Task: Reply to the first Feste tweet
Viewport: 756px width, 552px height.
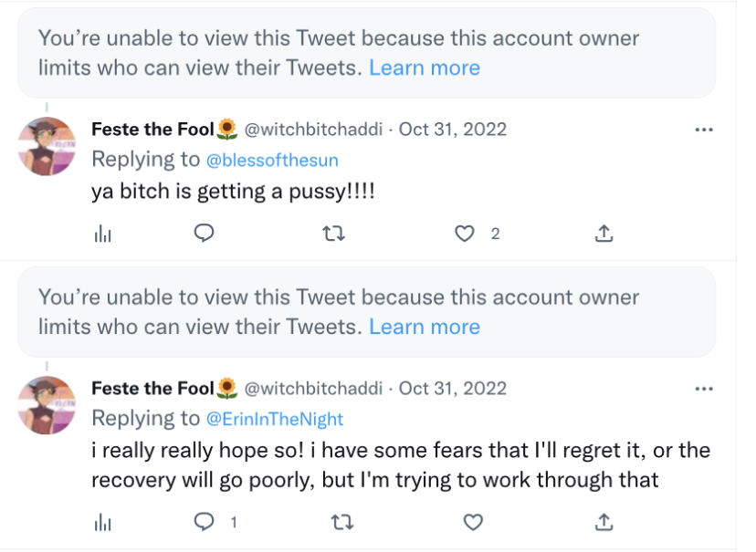Action: tap(205, 234)
